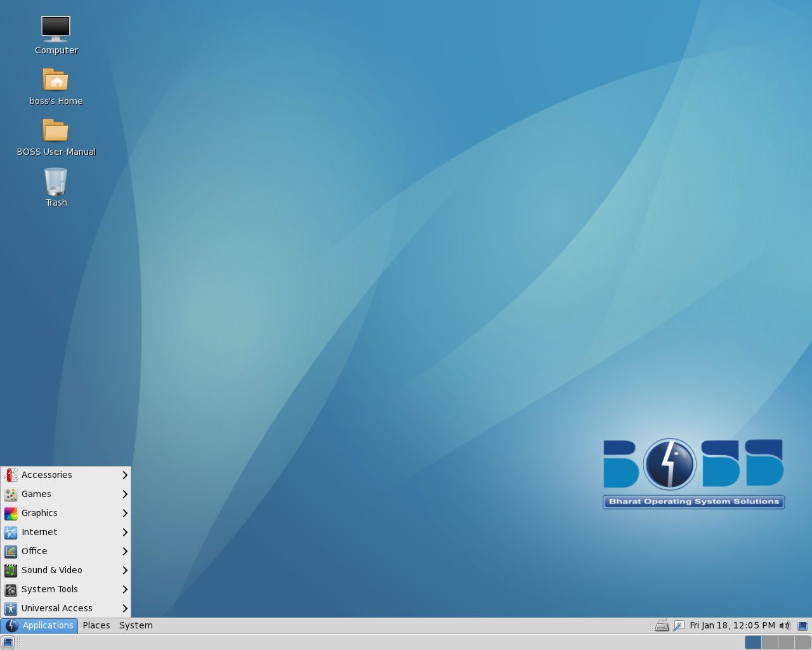Switch to the first workspace
The height and width of the screenshot is (650, 812).
[x=753, y=642]
